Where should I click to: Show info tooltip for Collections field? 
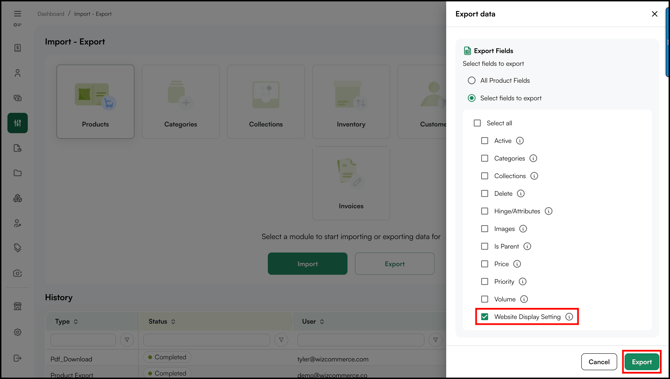534,176
